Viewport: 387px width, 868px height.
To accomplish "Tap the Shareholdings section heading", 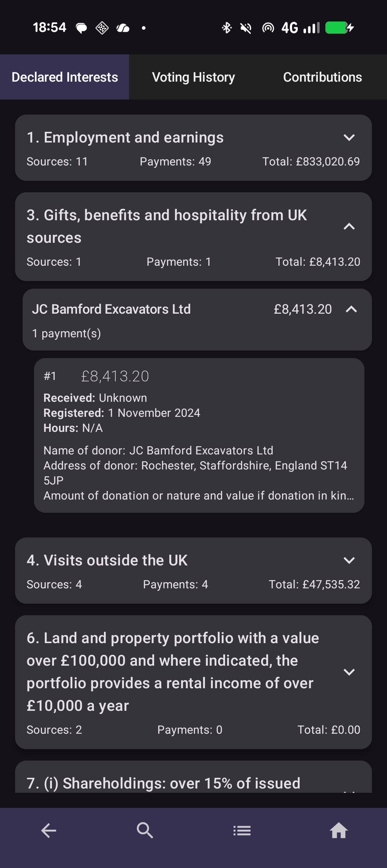I will point(163,783).
